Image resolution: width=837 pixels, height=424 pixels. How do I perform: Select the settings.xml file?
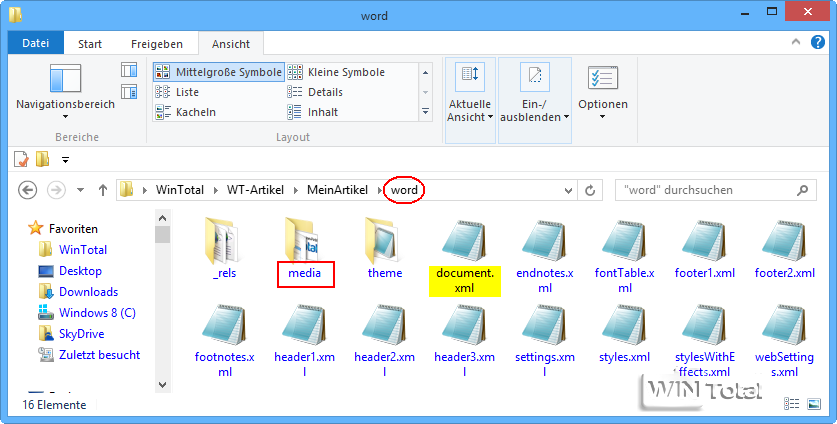click(x=544, y=341)
